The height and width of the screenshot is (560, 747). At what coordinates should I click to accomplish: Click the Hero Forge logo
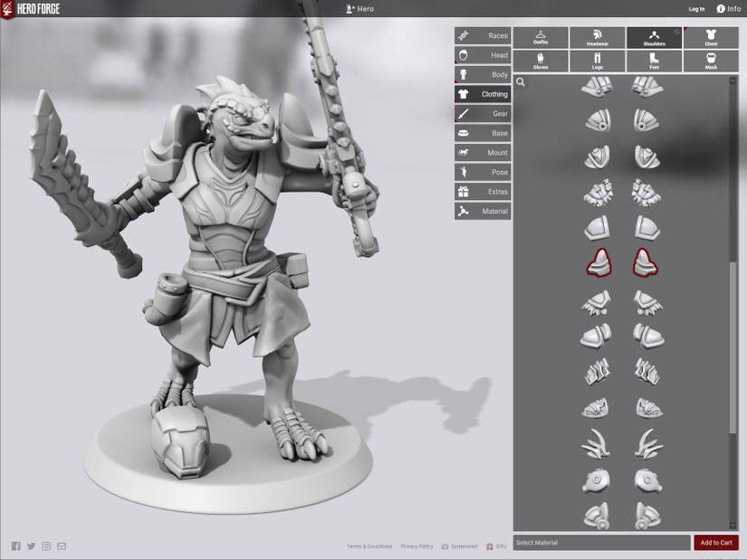pyautogui.click(x=31, y=8)
